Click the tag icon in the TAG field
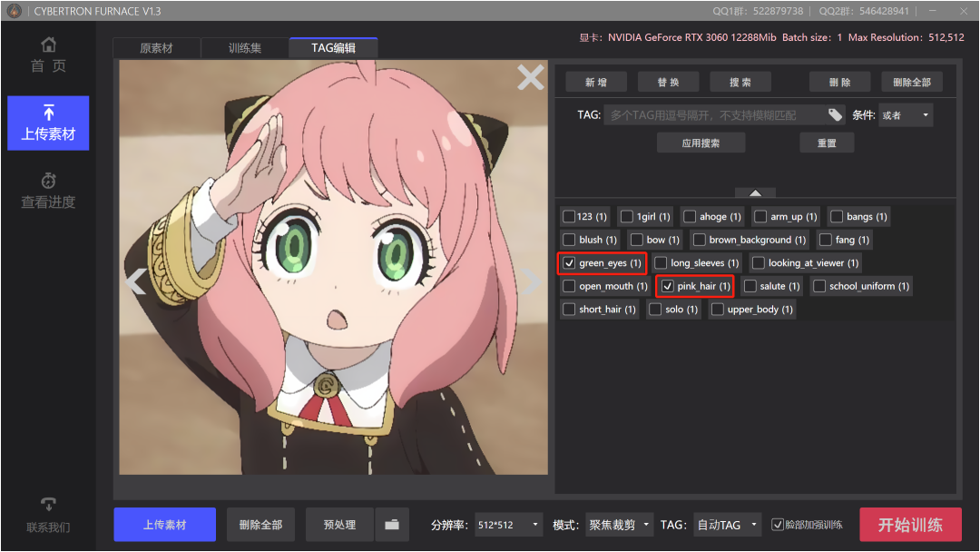Viewport: 980px width, 552px height. tap(835, 114)
